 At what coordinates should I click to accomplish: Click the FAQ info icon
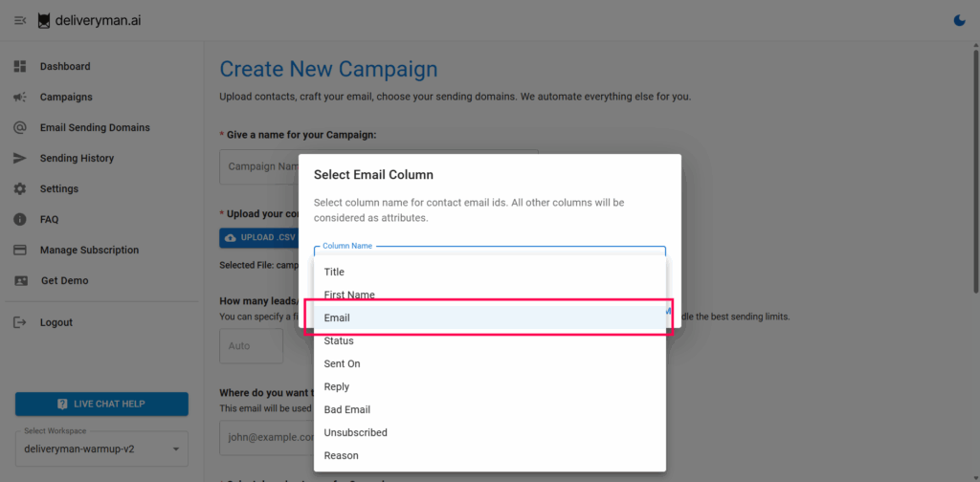pyautogui.click(x=20, y=219)
